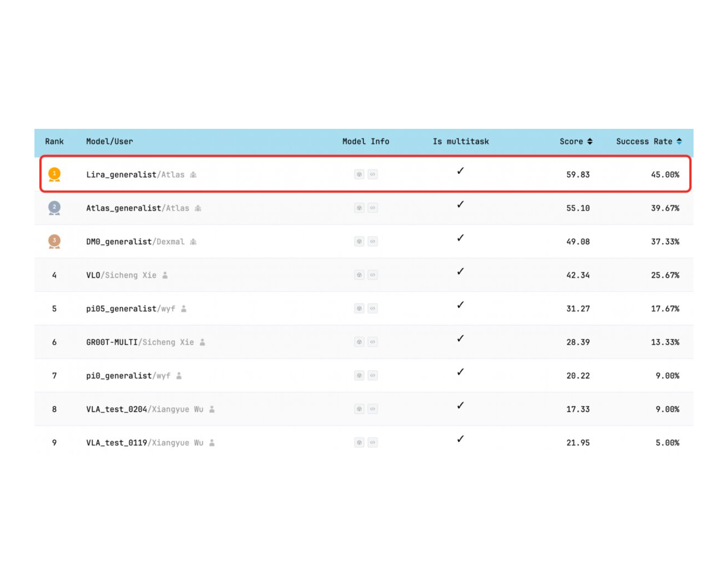Click user icon beside VLA_test_0204/Xiangyue Wu

coord(212,409)
